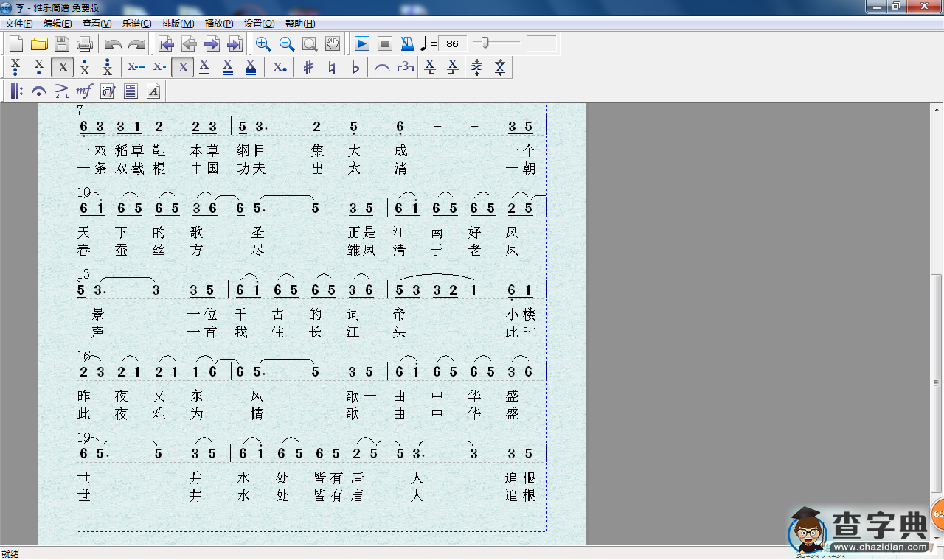Insert a triplet bracket
This screenshot has height=560, width=944.
406,68
